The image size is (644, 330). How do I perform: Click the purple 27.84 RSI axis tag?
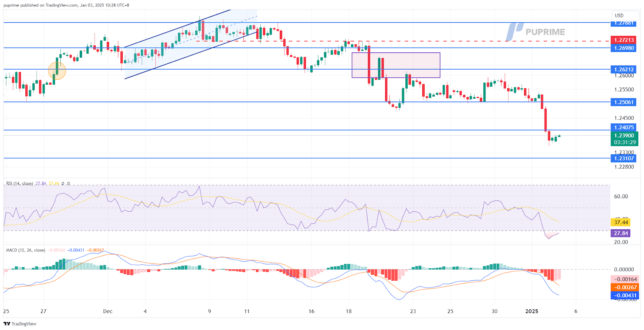pyautogui.click(x=621, y=233)
